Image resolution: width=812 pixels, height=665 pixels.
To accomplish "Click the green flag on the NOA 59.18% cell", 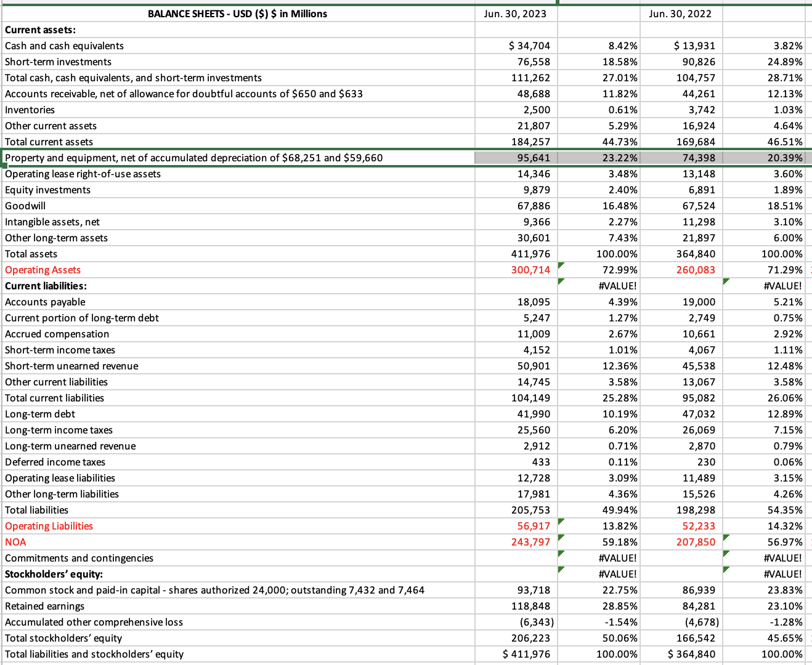I will [561, 539].
